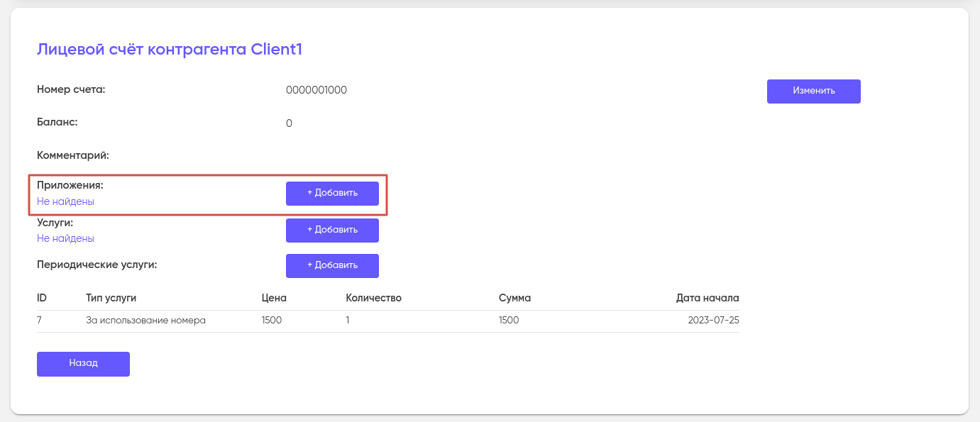Add an application with the Приложения Добавить button
The height and width of the screenshot is (422, 980).
click(x=332, y=193)
